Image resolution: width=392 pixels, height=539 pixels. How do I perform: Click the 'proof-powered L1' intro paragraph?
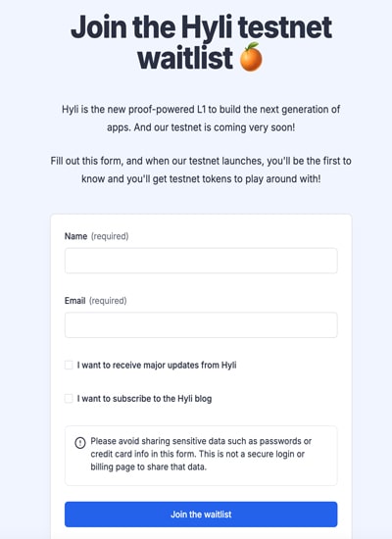point(201,119)
